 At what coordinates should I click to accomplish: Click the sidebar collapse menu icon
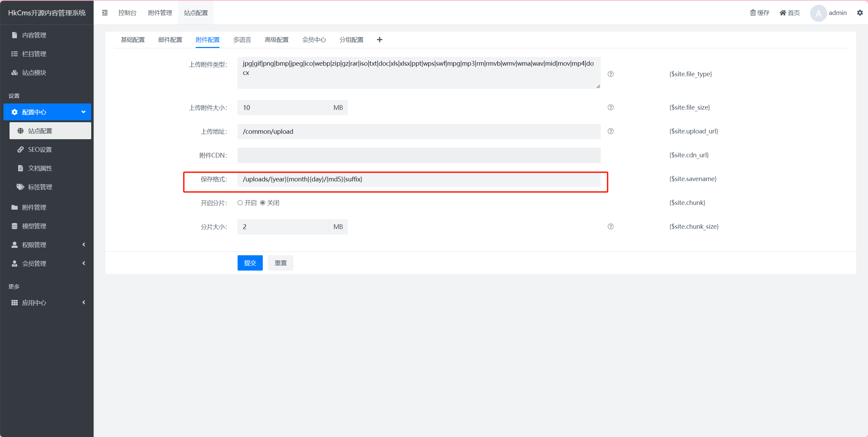[x=105, y=13]
